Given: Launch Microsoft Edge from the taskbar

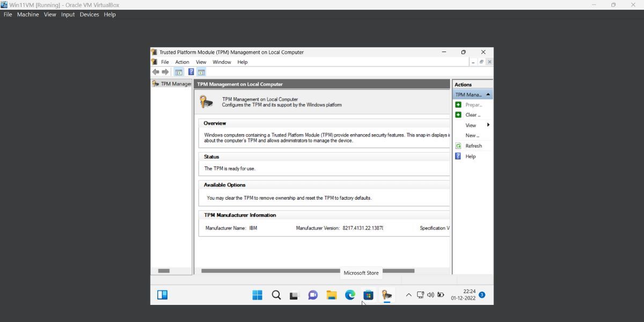Looking at the screenshot, I should 350,295.
